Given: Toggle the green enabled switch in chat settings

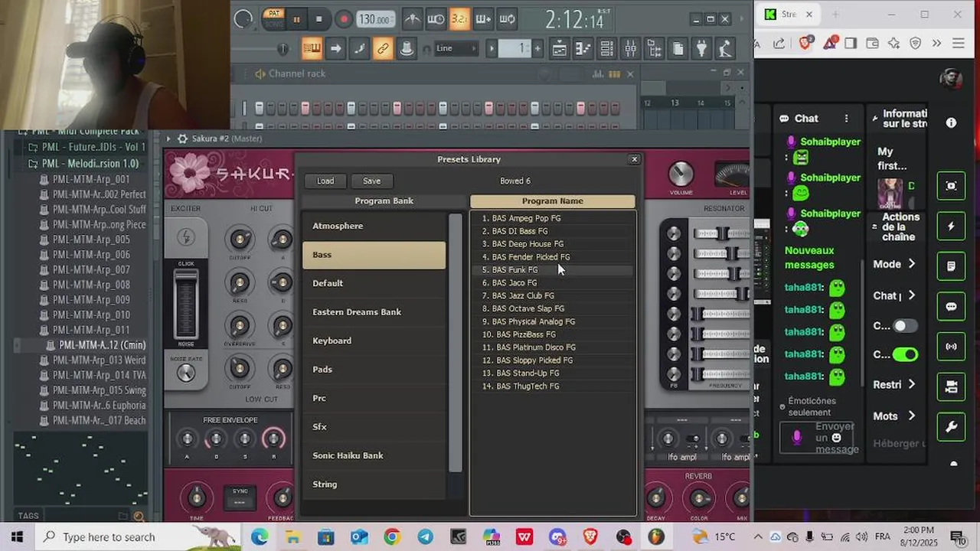Looking at the screenshot, I should point(905,354).
